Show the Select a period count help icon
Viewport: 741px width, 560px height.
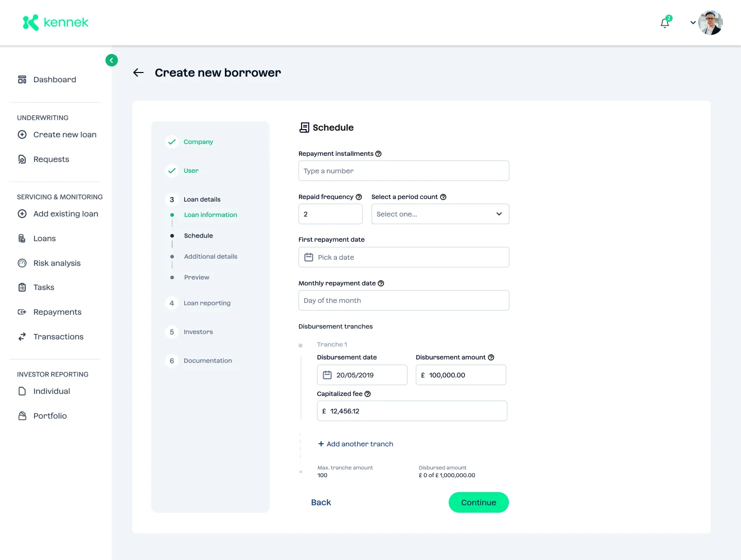(x=443, y=197)
